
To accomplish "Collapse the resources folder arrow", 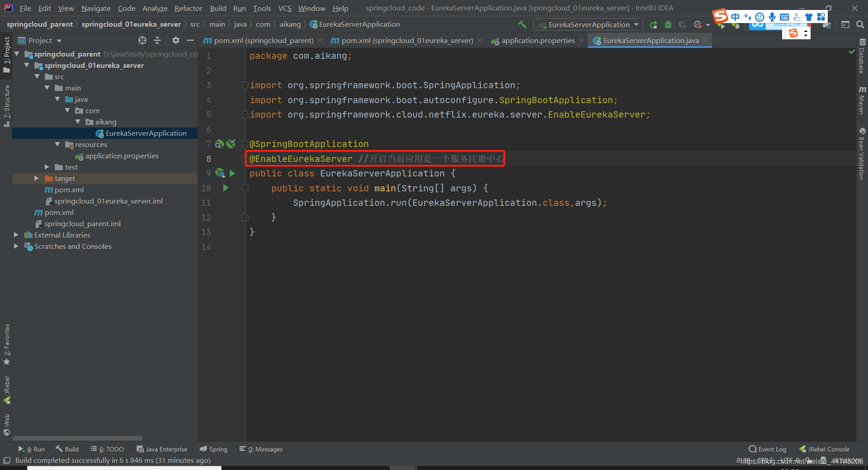I will point(57,144).
